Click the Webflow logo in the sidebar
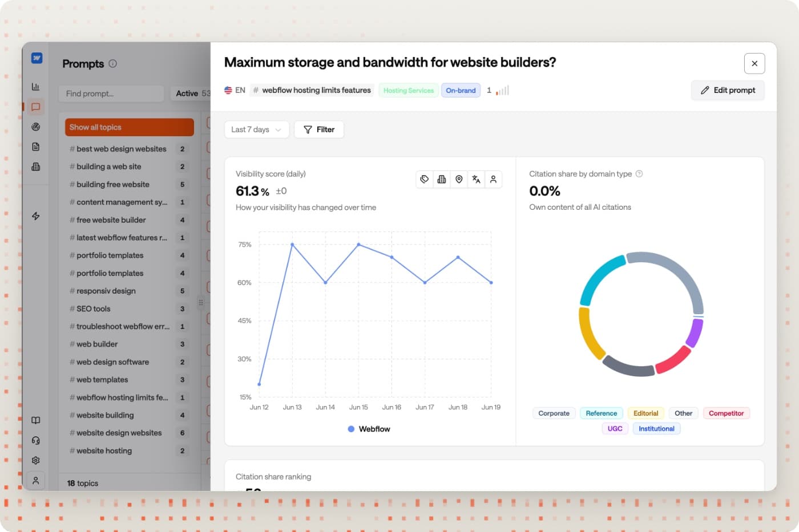This screenshot has height=532, width=799. point(37,58)
